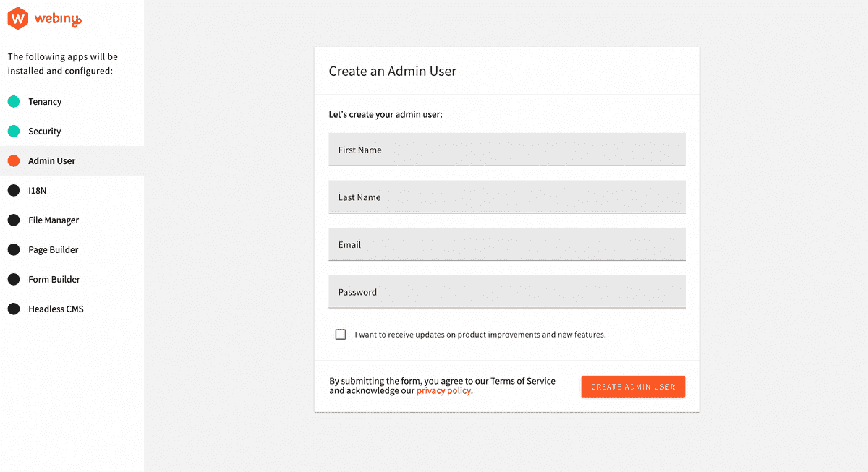Viewport: 868px width, 472px height.
Task: Select the Tenancy step in the sidebar
Action: click(43, 101)
